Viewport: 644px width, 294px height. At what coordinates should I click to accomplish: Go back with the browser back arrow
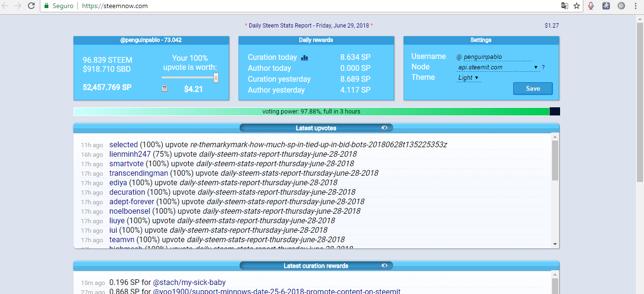[x=6, y=6]
